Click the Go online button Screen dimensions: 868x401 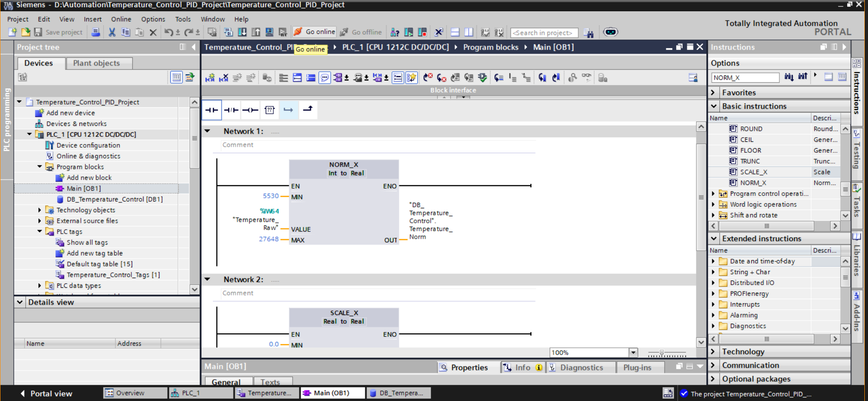(x=314, y=32)
